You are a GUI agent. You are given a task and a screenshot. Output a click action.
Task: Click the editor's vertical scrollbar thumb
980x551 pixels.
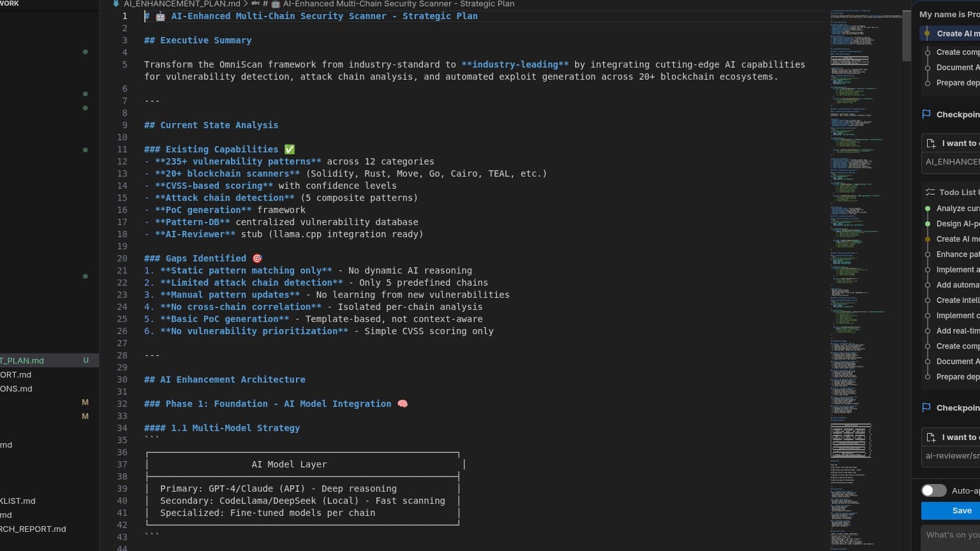907,35
